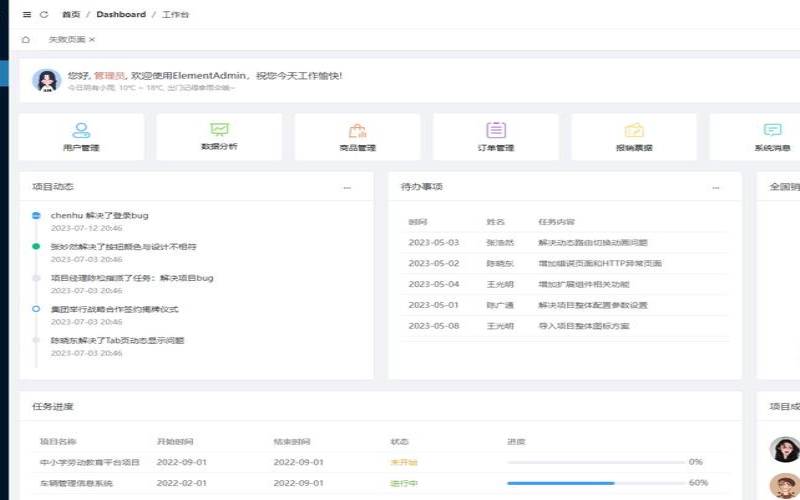
Task: Click 未开始 status of 中小学劳动教育平台项目
Action: click(403, 462)
